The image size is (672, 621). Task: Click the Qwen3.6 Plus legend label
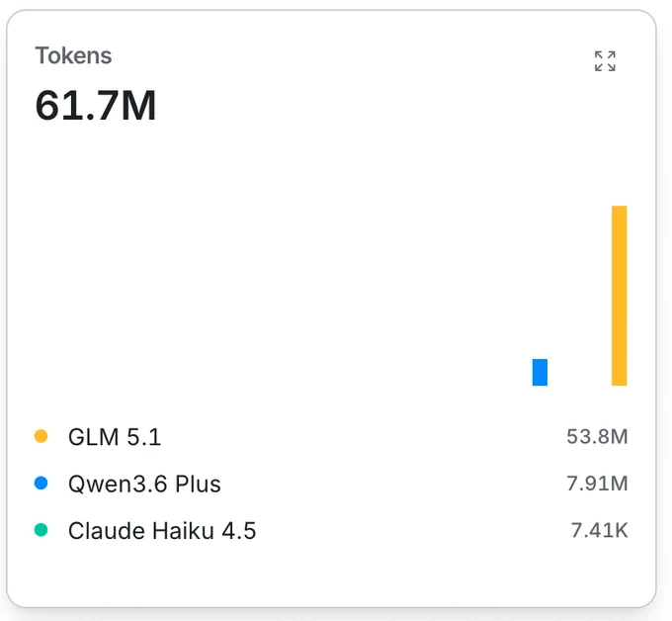[144, 484]
